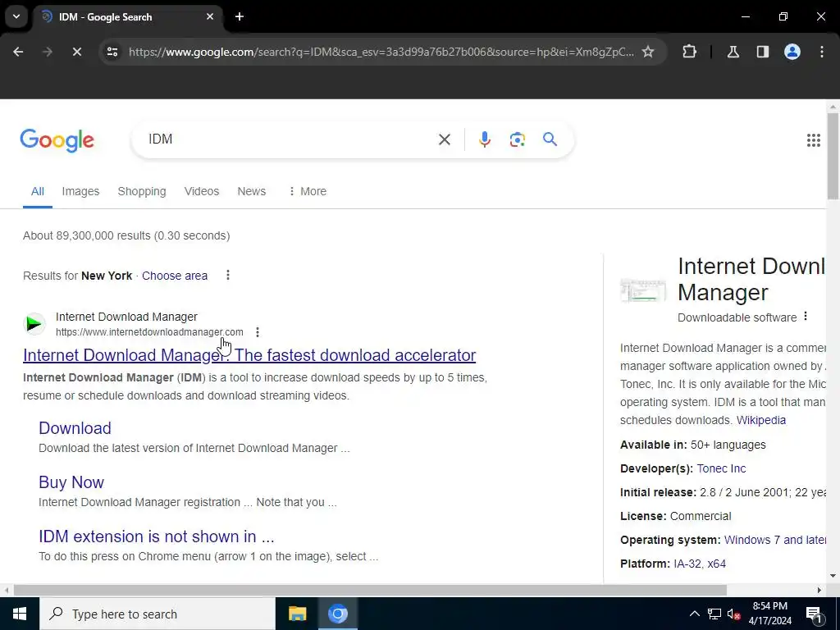Screen dimensions: 840x630
Task: Open result options beside internetdownloadmanager.com
Action: [258, 333]
